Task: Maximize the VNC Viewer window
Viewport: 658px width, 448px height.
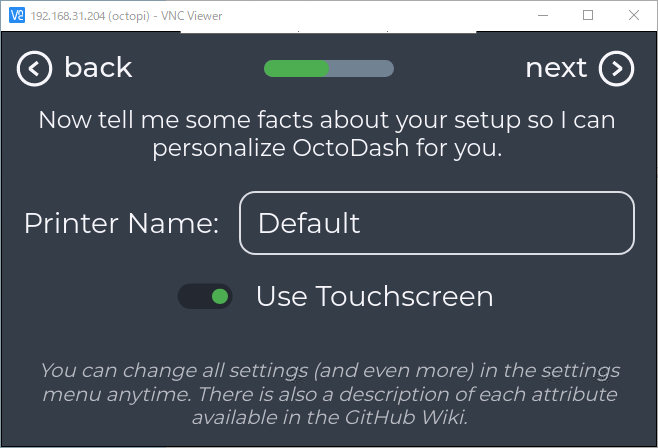Action: [588, 16]
